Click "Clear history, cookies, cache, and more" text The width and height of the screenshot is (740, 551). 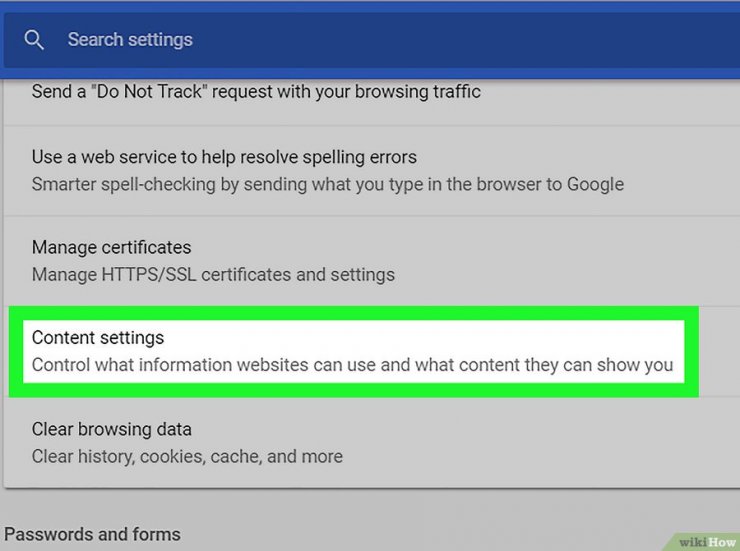tap(187, 457)
